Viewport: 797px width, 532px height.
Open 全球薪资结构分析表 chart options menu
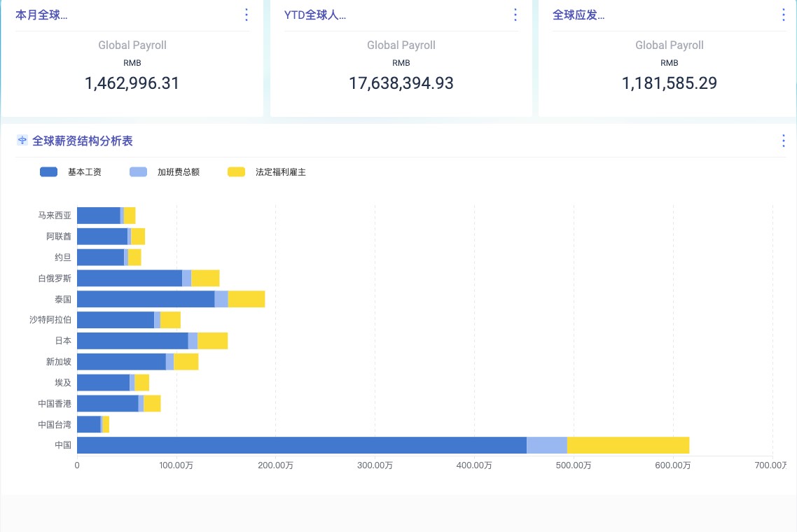[783, 141]
